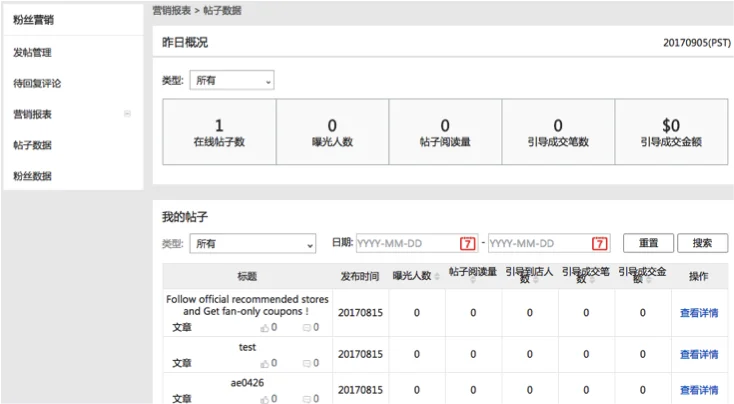Click 20170815 date in 'test' row
The image size is (734, 404).
360,354
